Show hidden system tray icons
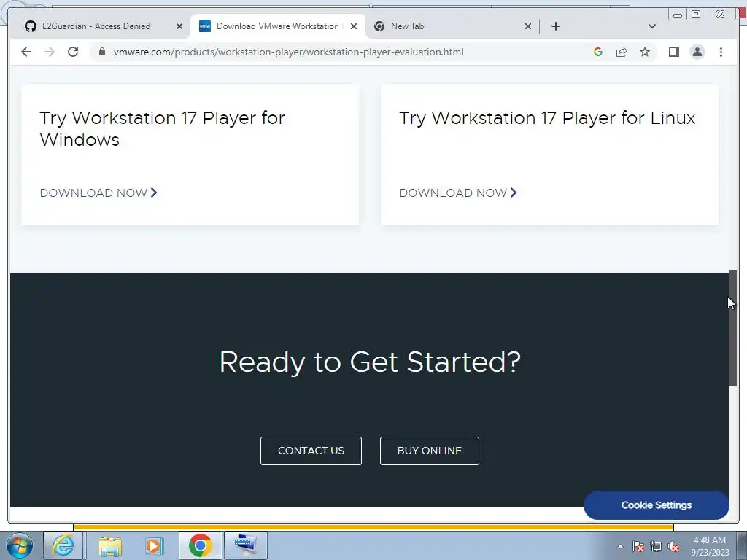The image size is (747, 560). click(x=620, y=547)
